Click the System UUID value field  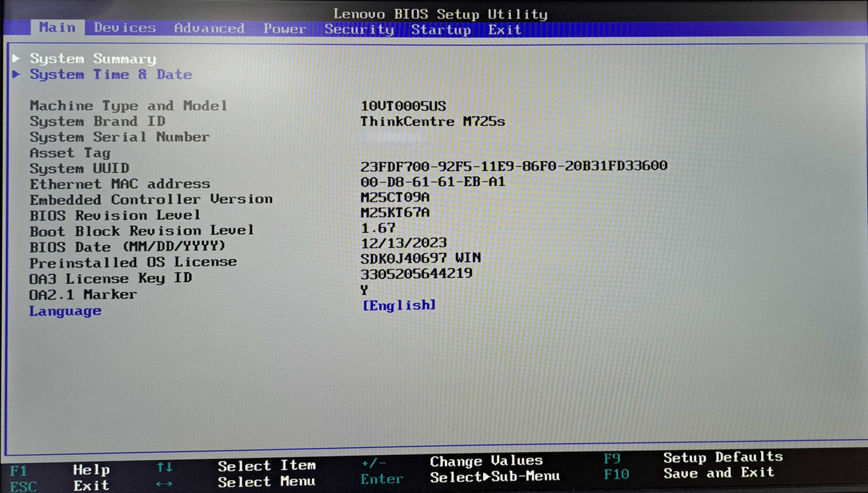pyautogui.click(x=513, y=168)
